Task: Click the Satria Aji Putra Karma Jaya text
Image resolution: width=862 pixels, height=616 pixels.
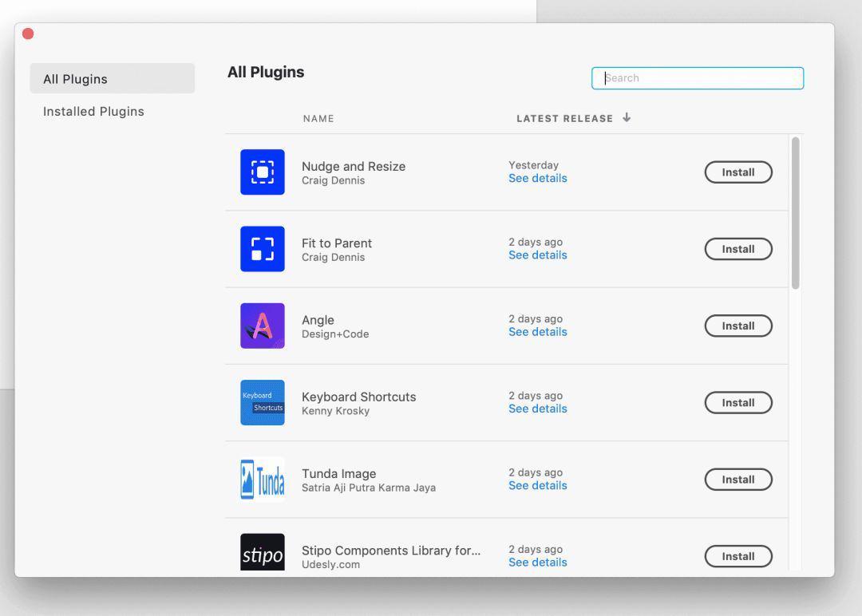Action: pyautogui.click(x=369, y=488)
